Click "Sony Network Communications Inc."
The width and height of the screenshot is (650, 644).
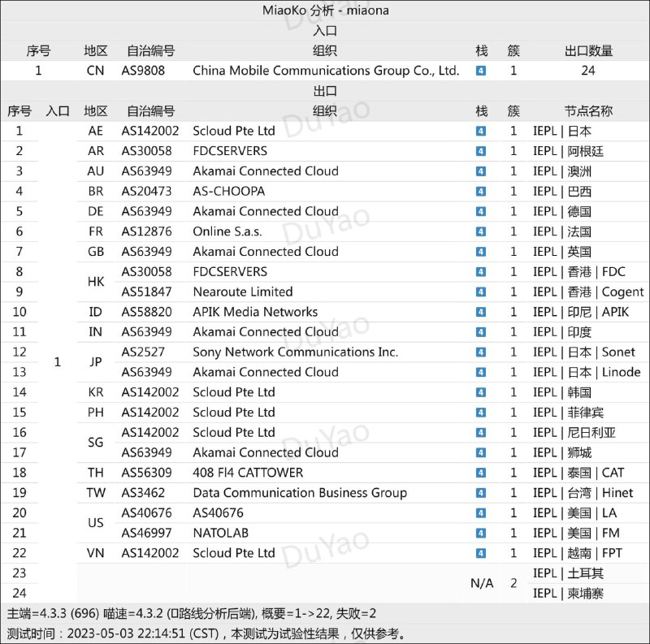296,352
